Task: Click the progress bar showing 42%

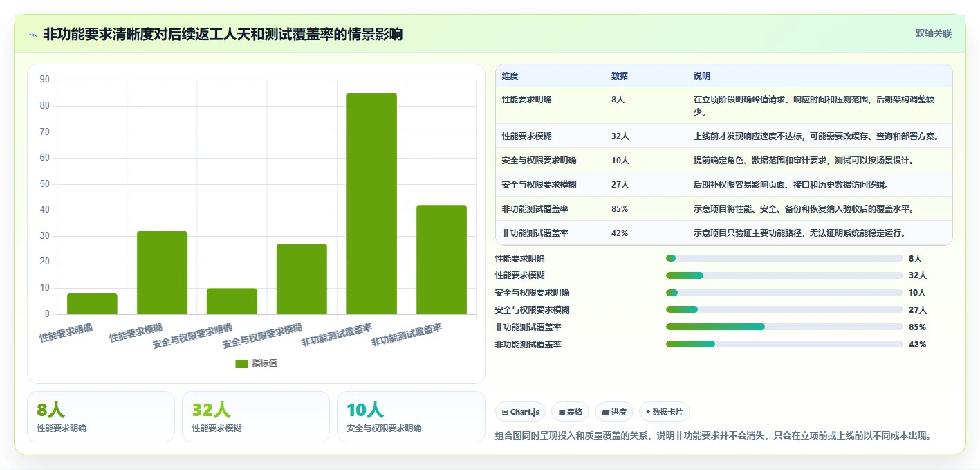Action: click(x=784, y=344)
